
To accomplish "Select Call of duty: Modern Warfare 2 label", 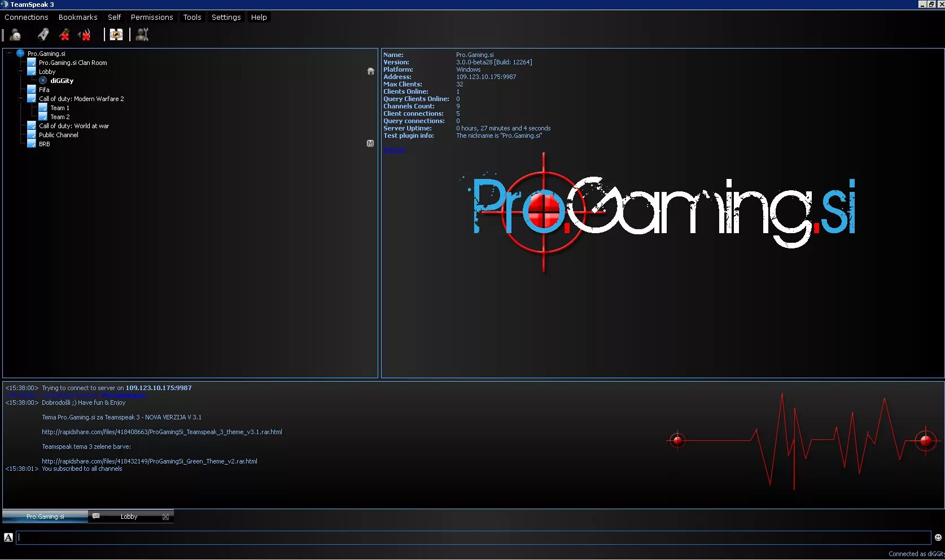I will [x=81, y=99].
